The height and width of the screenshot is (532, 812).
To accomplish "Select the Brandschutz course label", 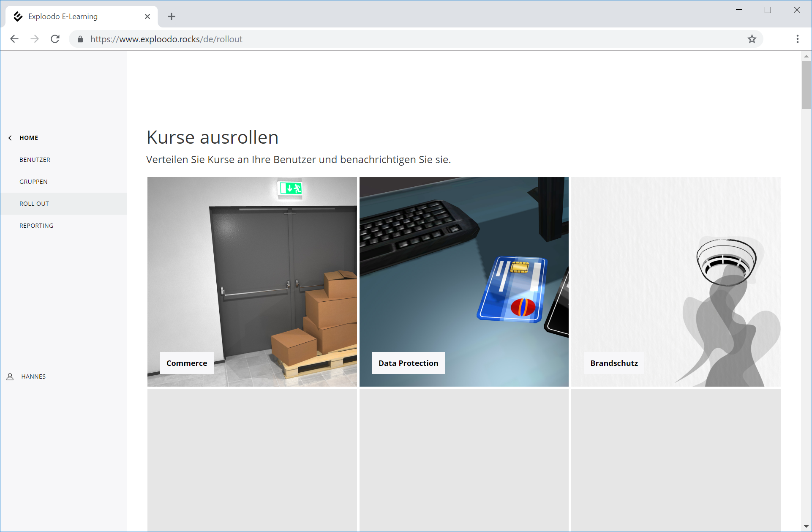I will pyautogui.click(x=614, y=363).
